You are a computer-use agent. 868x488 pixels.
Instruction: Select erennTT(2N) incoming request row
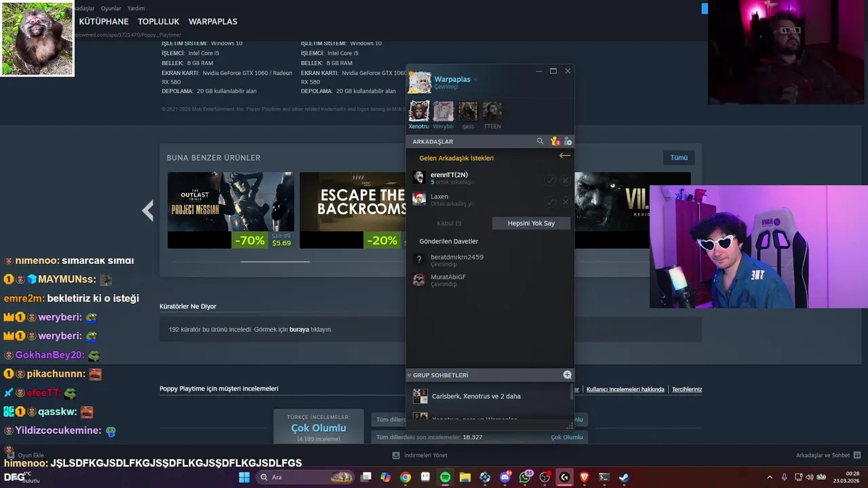tap(490, 178)
